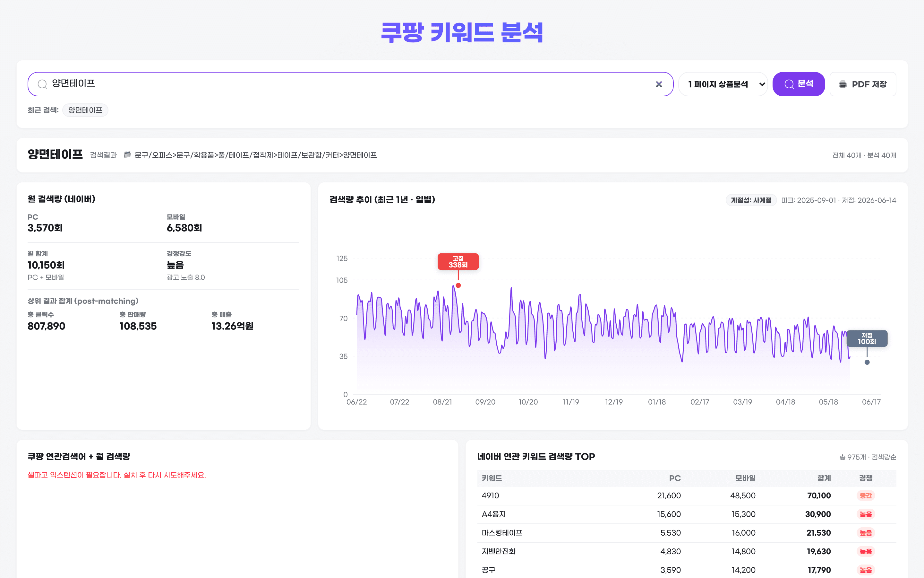Click 광고 노출 8.0 text
924x578 pixels.
pos(185,277)
